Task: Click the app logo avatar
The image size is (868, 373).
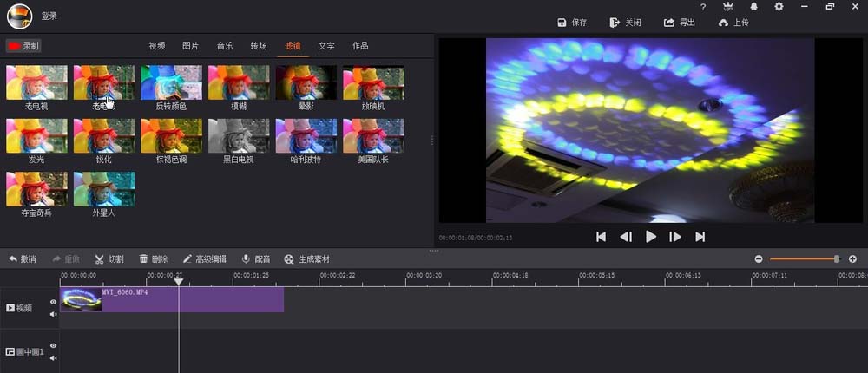Action: tap(19, 16)
